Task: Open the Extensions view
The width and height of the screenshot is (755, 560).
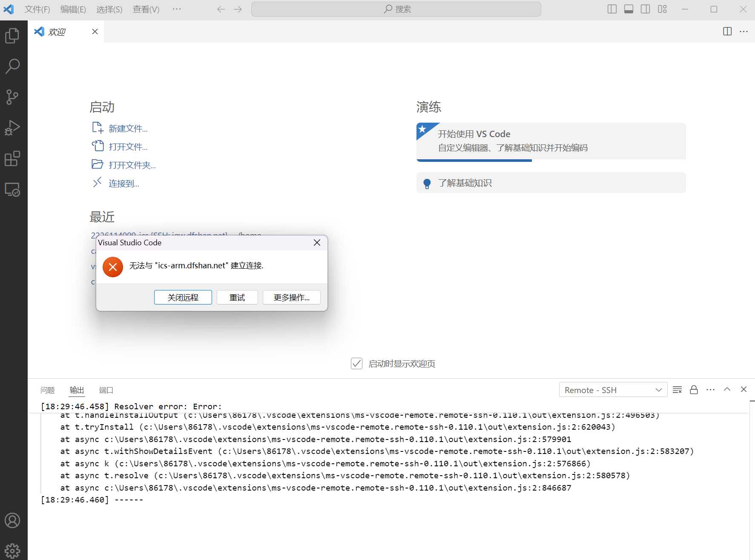Action: (12, 159)
